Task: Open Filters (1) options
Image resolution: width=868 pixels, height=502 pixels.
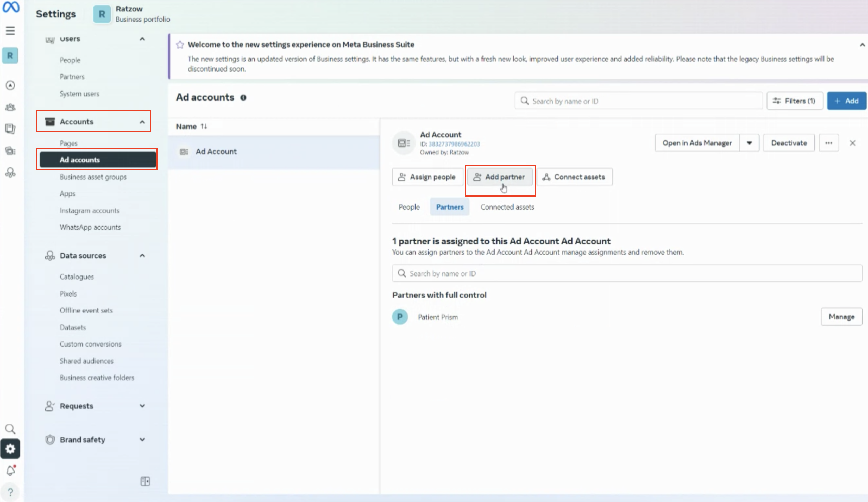Action: pos(795,101)
